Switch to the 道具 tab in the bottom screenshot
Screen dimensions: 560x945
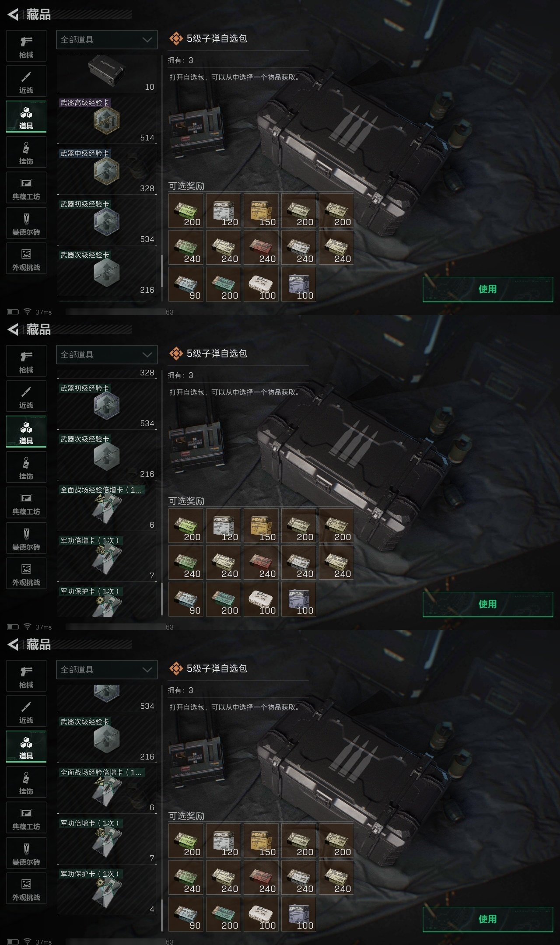[x=26, y=747]
